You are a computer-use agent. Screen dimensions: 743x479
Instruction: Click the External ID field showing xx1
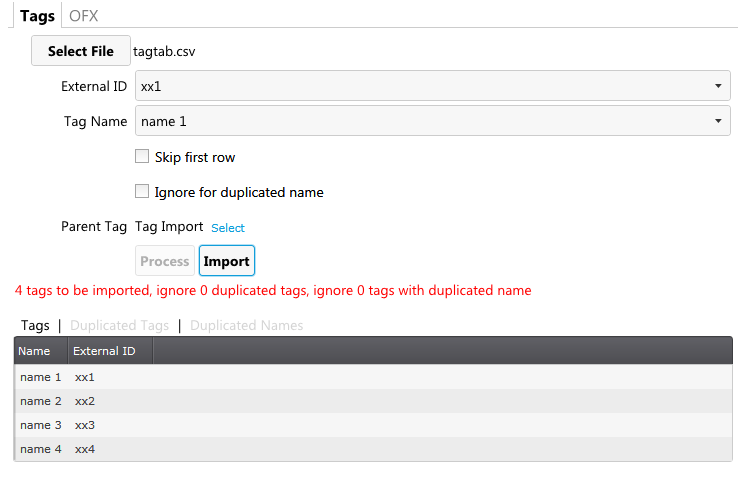(x=433, y=86)
